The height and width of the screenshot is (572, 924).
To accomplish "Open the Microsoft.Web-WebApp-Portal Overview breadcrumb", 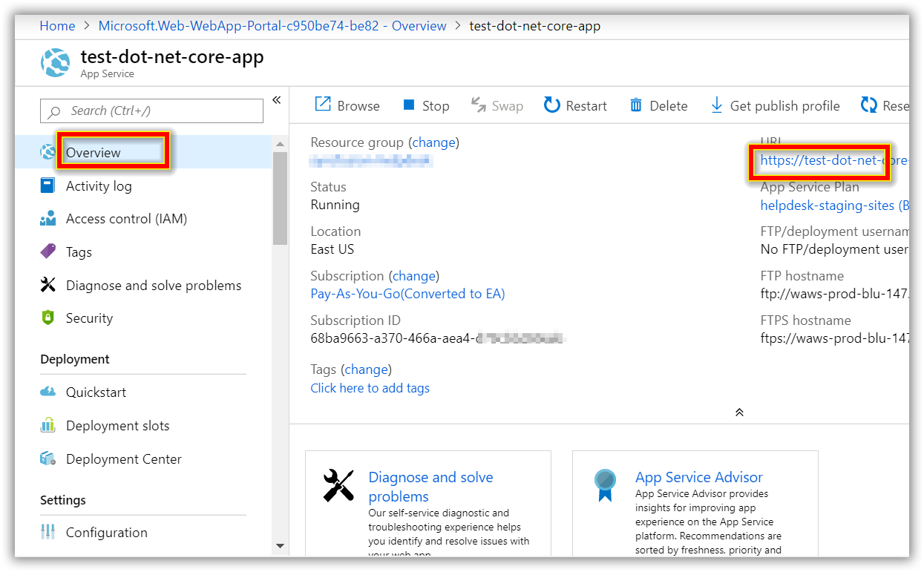I will click(x=272, y=26).
